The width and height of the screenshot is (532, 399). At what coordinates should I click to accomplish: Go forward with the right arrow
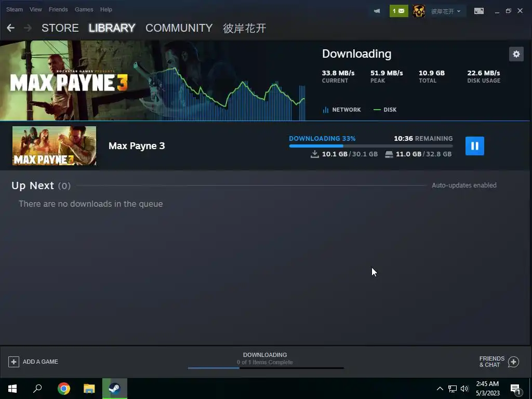coord(28,28)
